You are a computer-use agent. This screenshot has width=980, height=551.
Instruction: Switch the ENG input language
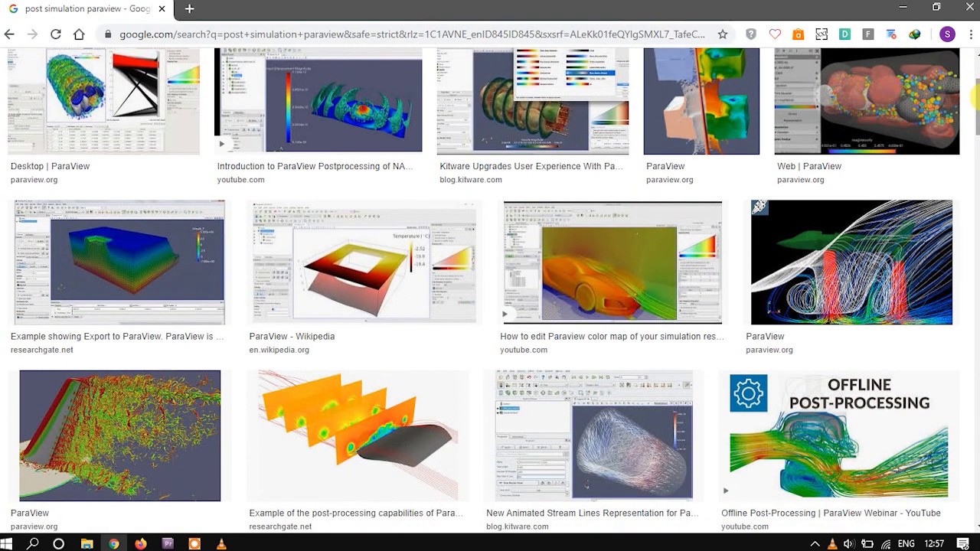906,544
